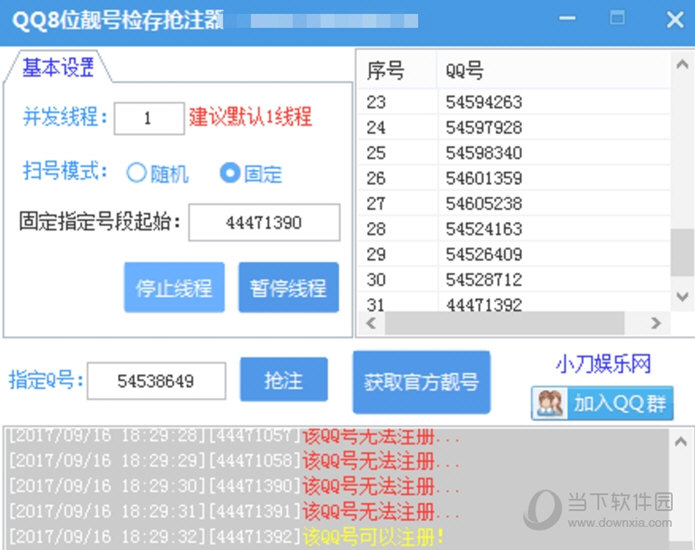Open the 基本设置 tab

(x=58, y=67)
